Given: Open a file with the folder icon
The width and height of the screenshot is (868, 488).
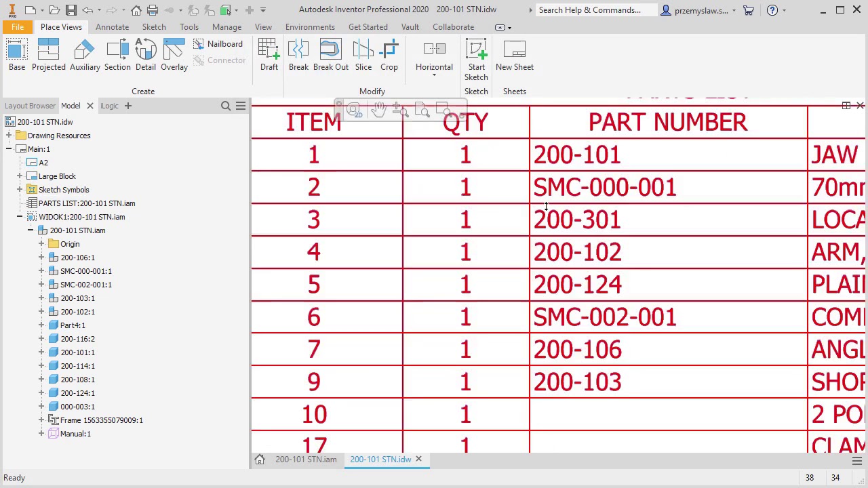Looking at the screenshot, I should coord(54,10).
